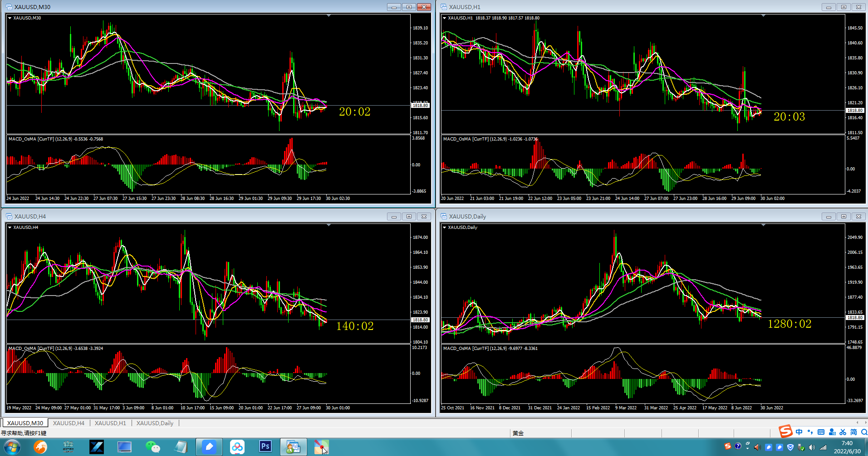This screenshot has width=868, height=456.
Task: Open the Baidu Netdisk taskbar icon
Action: click(237, 447)
